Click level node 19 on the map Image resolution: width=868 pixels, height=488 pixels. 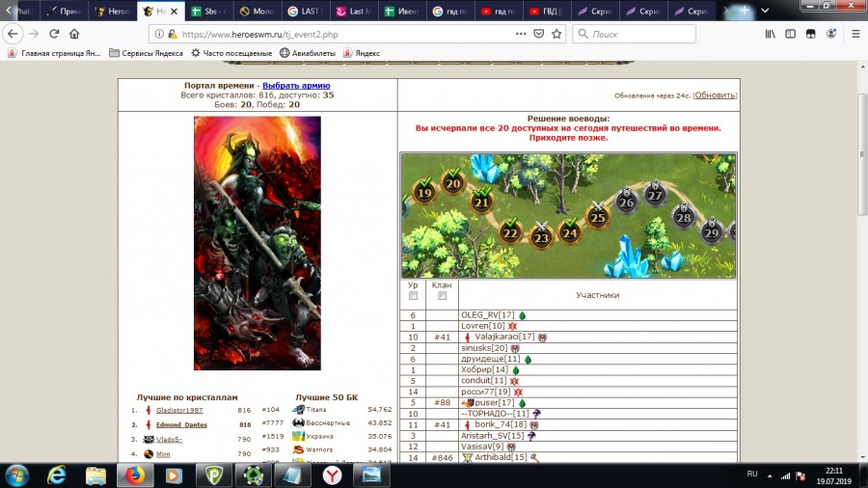(x=424, y=191)
